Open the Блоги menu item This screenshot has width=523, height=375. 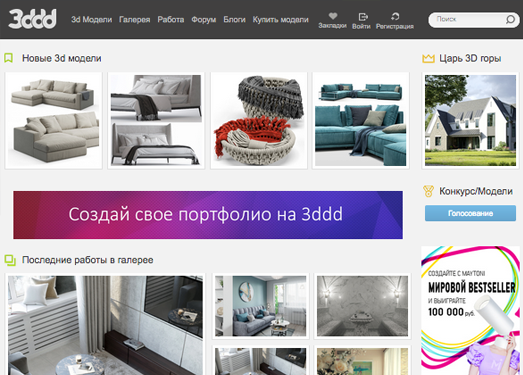[234, 20]
